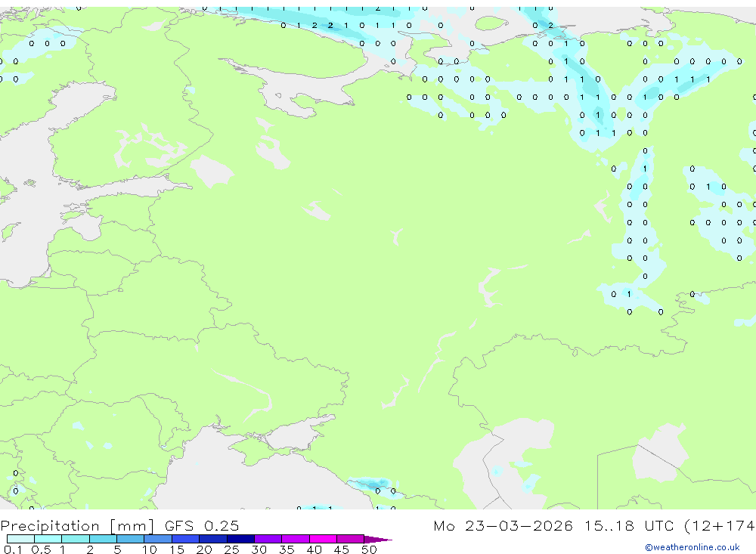The height and width of the screenshot is (554, 756).
Task: Select the forecast date 'Mo 23-03-2026' text
Action: coord(503,525)
